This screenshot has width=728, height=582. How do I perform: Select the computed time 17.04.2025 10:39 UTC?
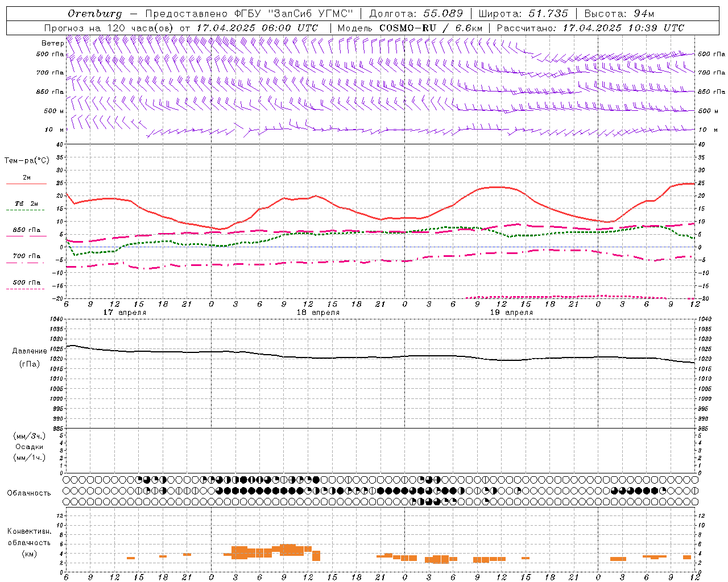coord(623,28)
